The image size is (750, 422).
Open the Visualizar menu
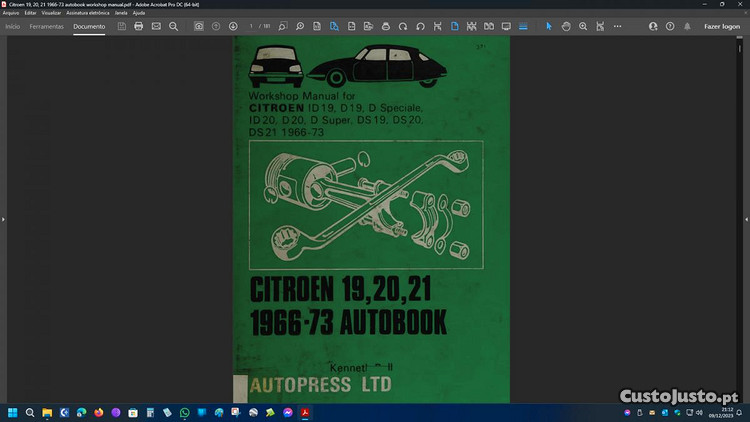pyautogui.click(x=51, y=13)
